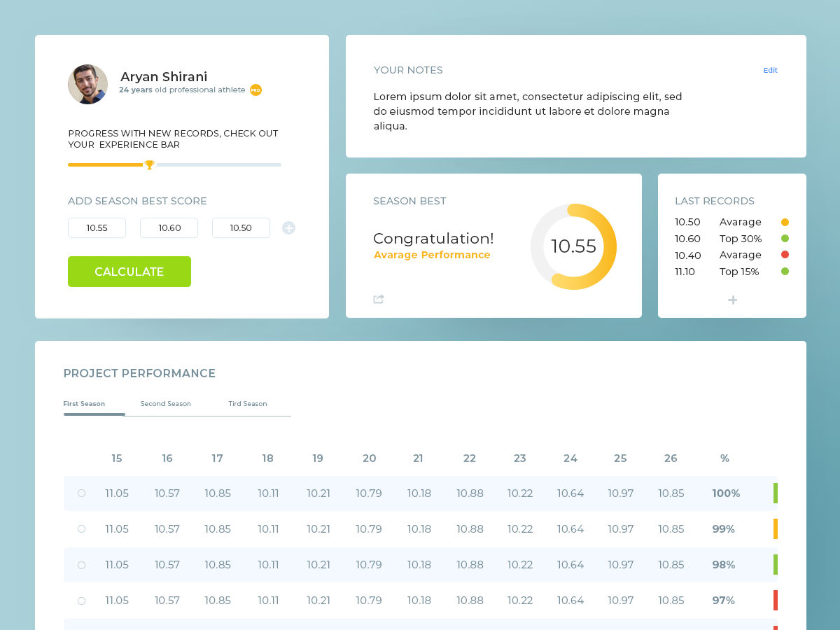Click the Edit link in Your Notes
This screenshot has height=630, width=840.
770,70
